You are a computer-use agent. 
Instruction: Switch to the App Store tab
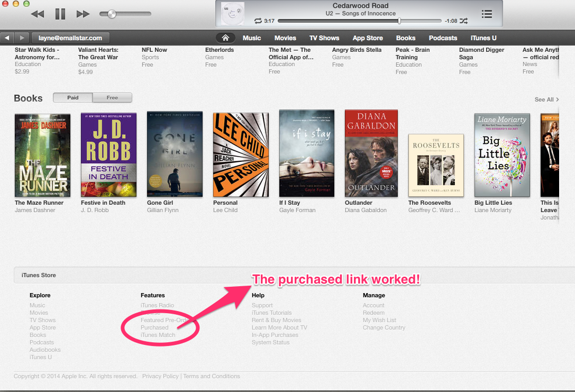tap(368, 38)
